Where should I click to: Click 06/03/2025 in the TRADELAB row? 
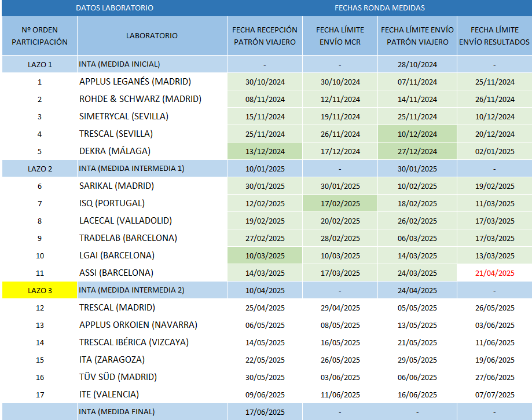(417, 238)
